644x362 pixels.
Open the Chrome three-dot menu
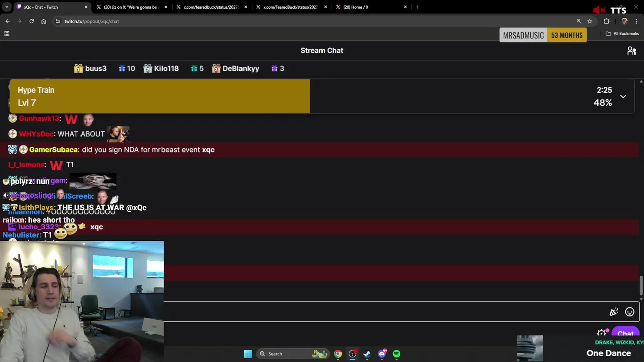point(637,21)
